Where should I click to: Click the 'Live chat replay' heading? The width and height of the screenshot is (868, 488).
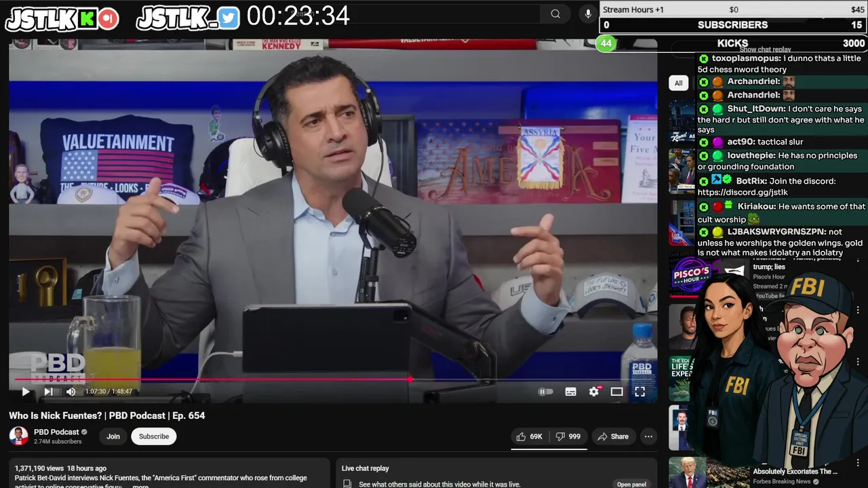click(x=366, y=468)
